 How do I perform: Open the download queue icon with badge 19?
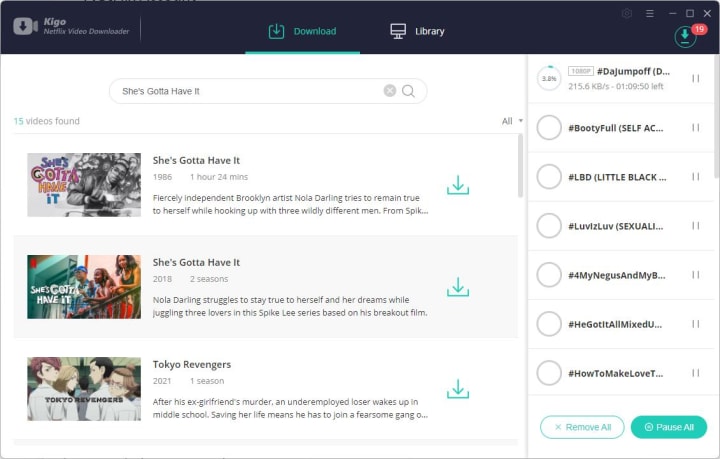click(x=685, y=36)
